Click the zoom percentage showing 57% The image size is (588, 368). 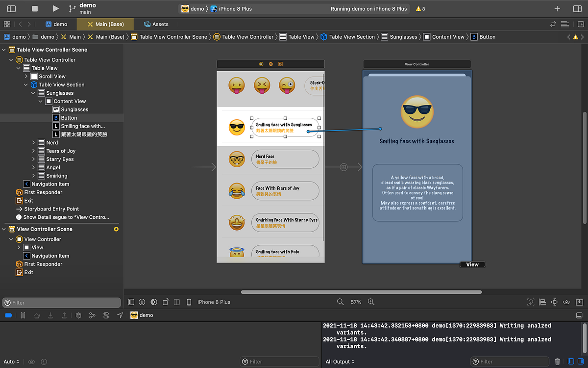(x=356, y=302)
